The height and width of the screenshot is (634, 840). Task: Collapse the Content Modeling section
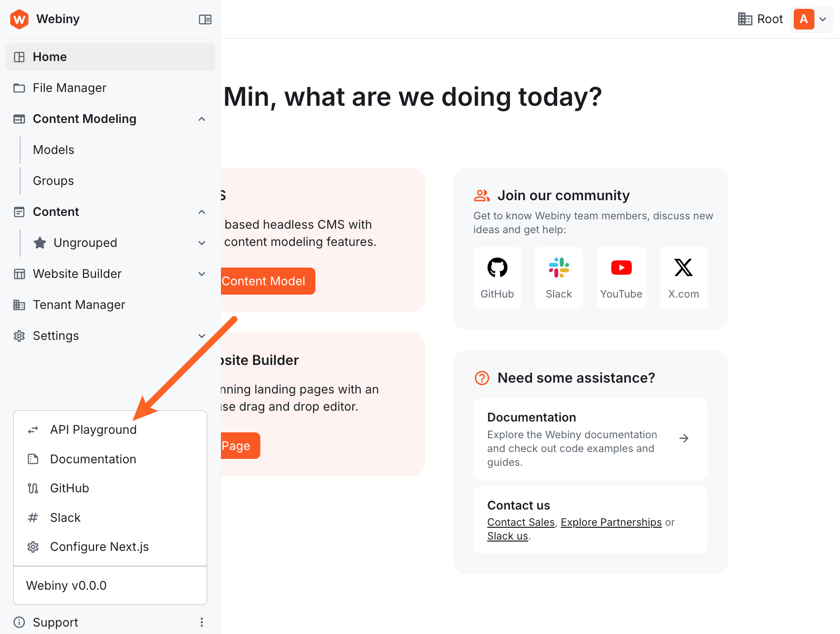(202, 119)
